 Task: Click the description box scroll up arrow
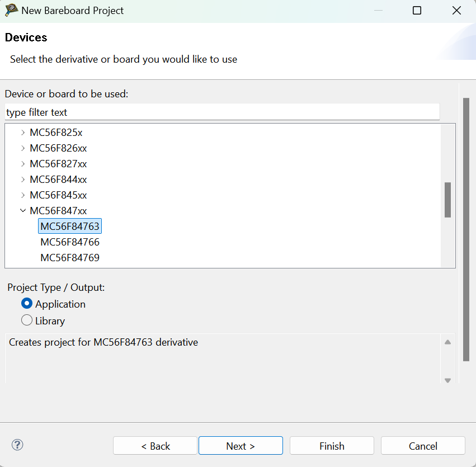(x=447, y=342)
